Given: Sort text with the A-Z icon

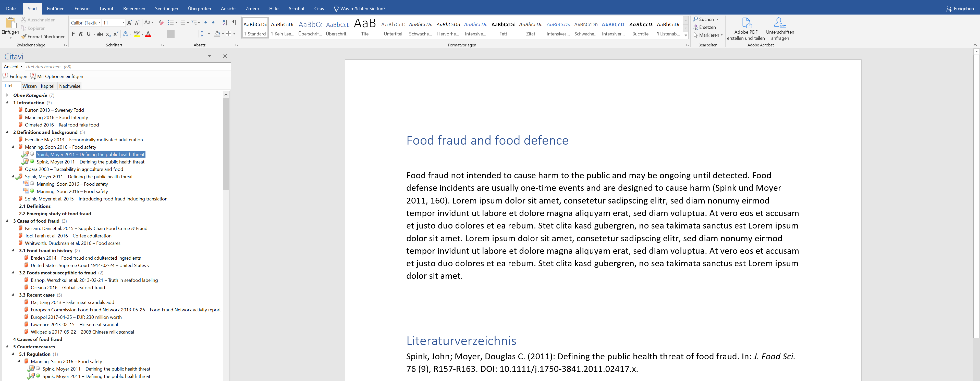Looking at the screenshot, I should 225,23.
